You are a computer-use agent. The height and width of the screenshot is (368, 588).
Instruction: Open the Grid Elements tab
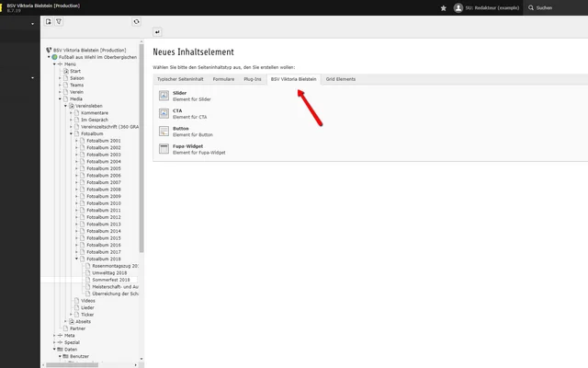click(x=340, y=79)
